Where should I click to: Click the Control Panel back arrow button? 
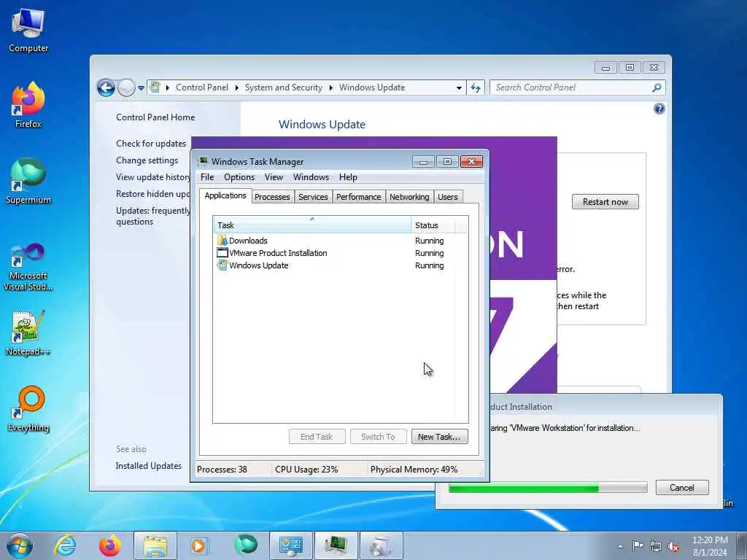tap(107, 87)
